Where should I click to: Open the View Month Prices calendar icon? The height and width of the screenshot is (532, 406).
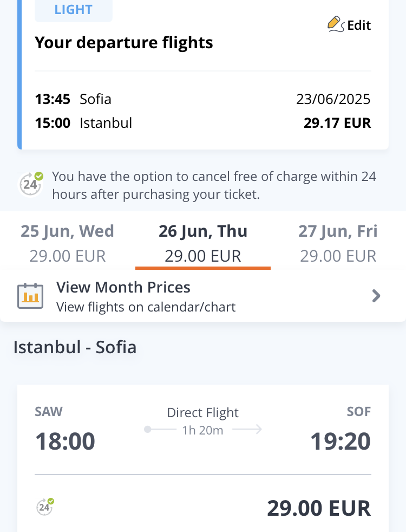point(30,296)
